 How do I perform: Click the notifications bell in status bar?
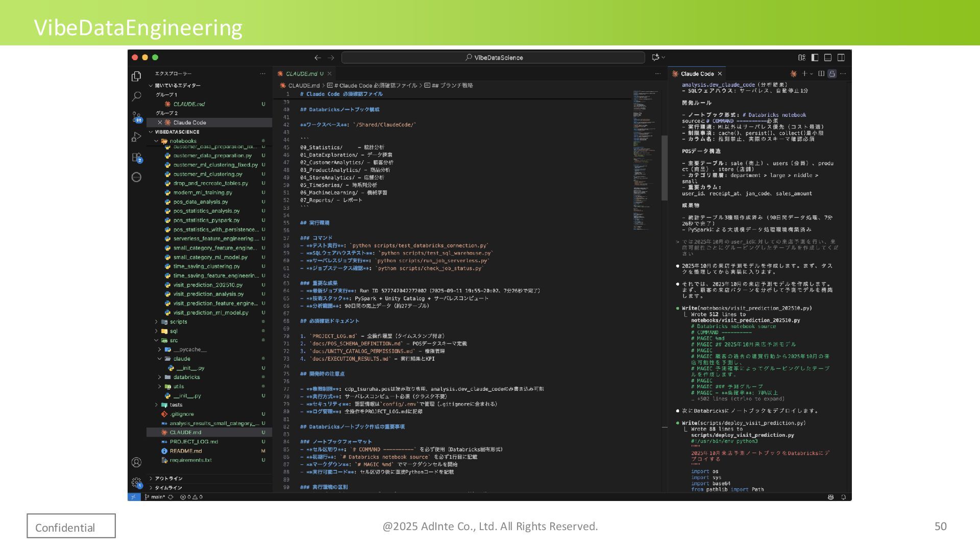point(843,497)
